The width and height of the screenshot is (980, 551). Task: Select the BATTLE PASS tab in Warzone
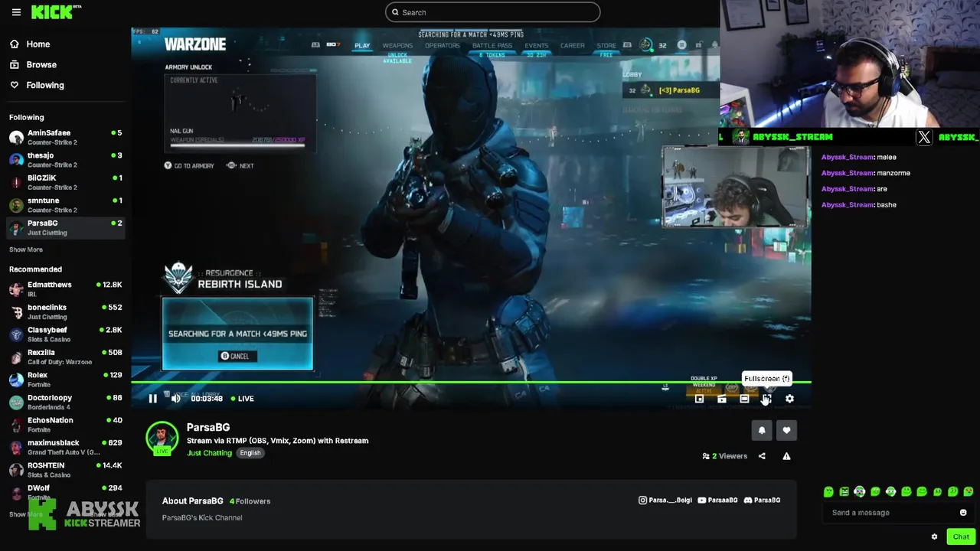[x=492, y=46]
